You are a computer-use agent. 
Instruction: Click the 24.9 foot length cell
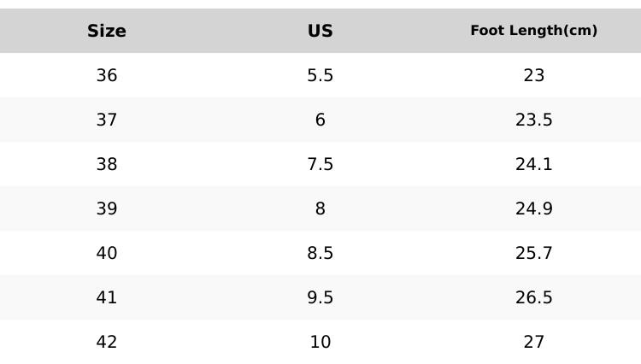533,208
